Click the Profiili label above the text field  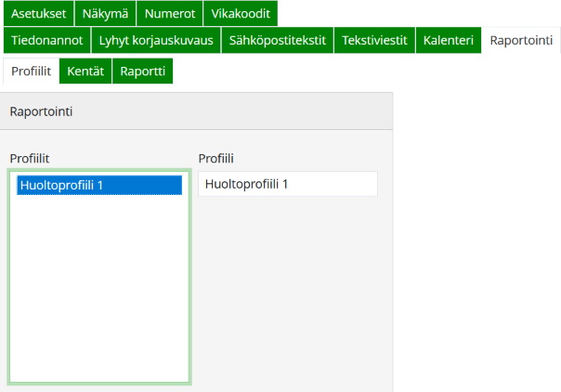click(x=215, y=158)
